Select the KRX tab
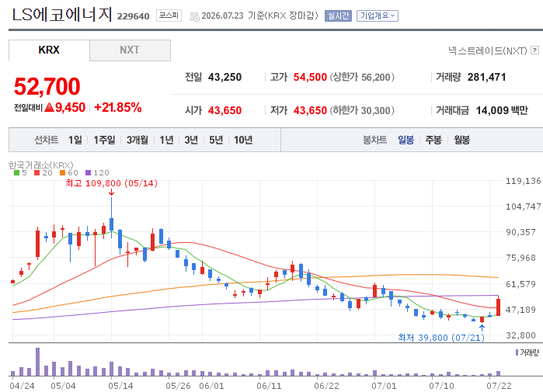Viewport: 543px width, 392px height. pos(49,50)
